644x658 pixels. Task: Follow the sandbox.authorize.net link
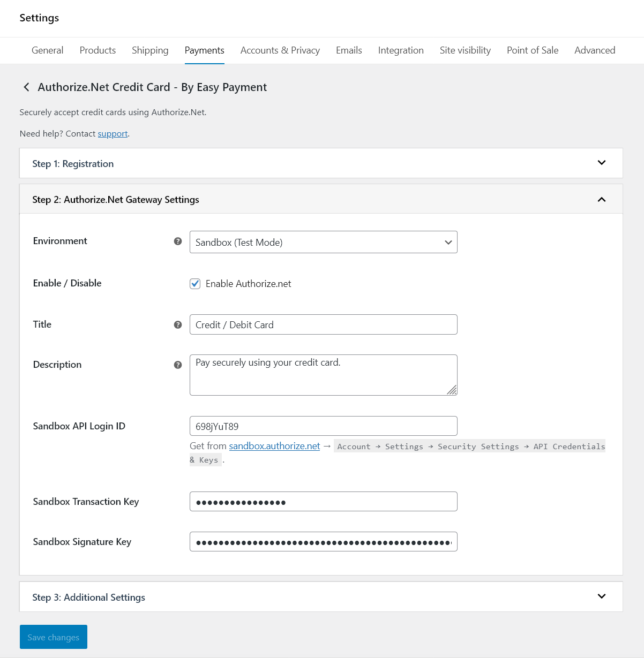(x=274, y=446)
